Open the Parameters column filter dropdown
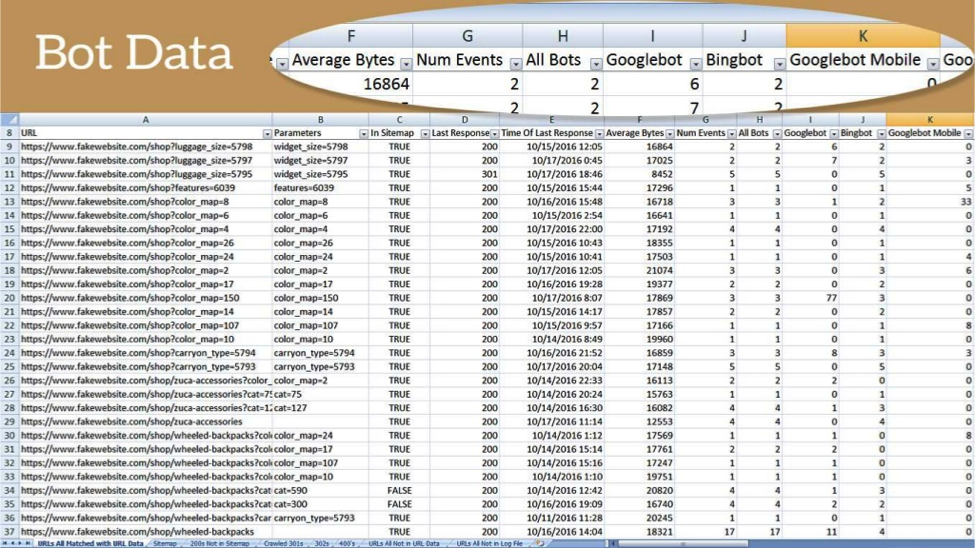975x548 pixels. pos(363,134)
